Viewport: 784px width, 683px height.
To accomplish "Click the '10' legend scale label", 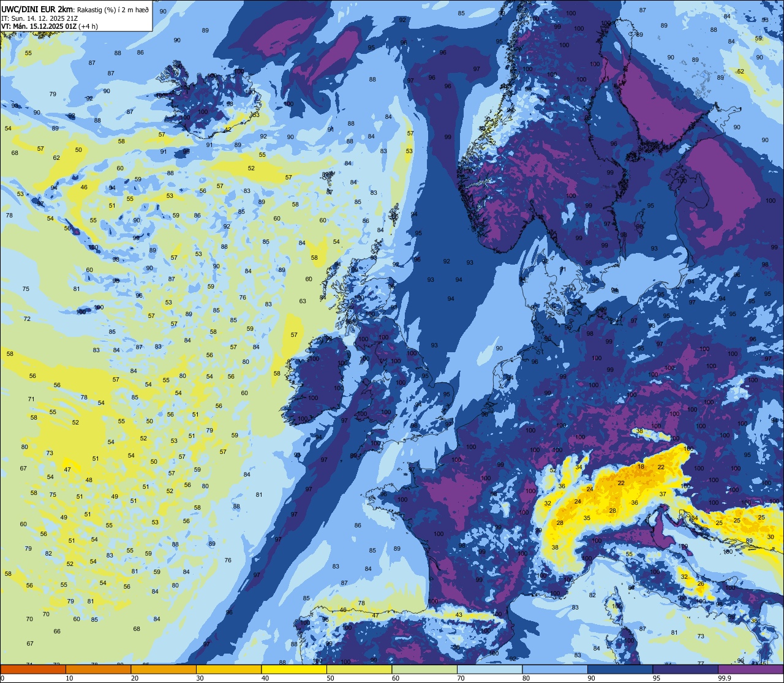I will [x=69, y=678].
